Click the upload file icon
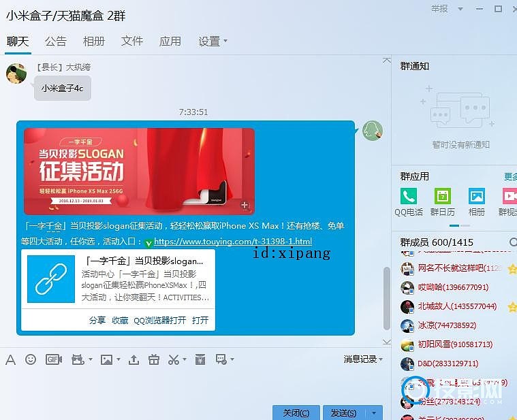This screenshot has width=517, height=420. 134,359
